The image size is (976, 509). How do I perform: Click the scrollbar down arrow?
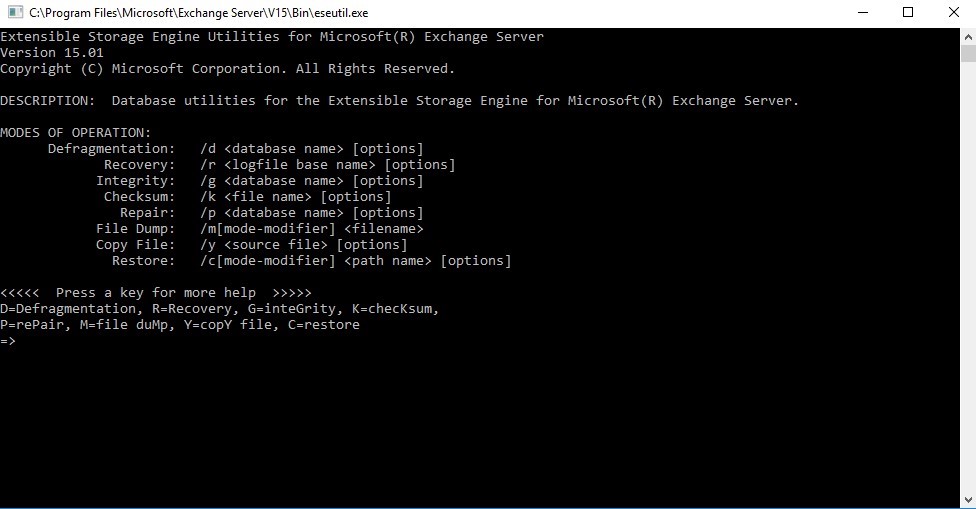(968, 500)
